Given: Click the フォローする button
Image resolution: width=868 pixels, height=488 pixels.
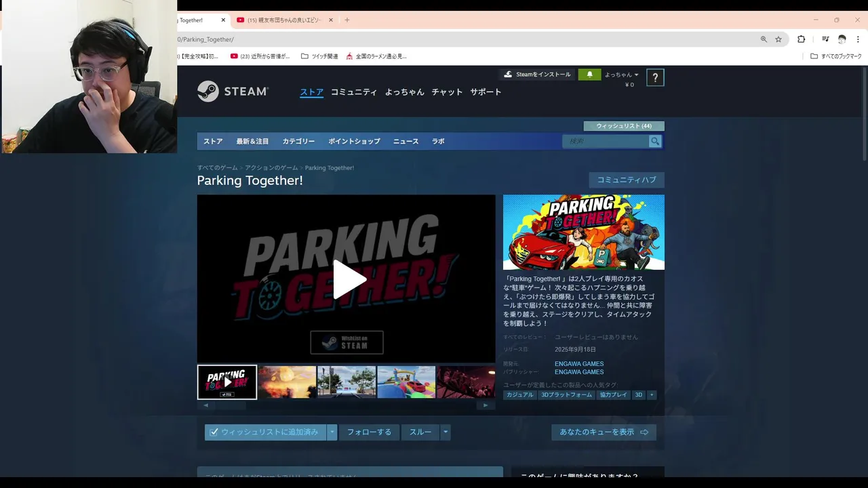Looking at the screenshot, I should pyautogui.click(x=369, y=432).
